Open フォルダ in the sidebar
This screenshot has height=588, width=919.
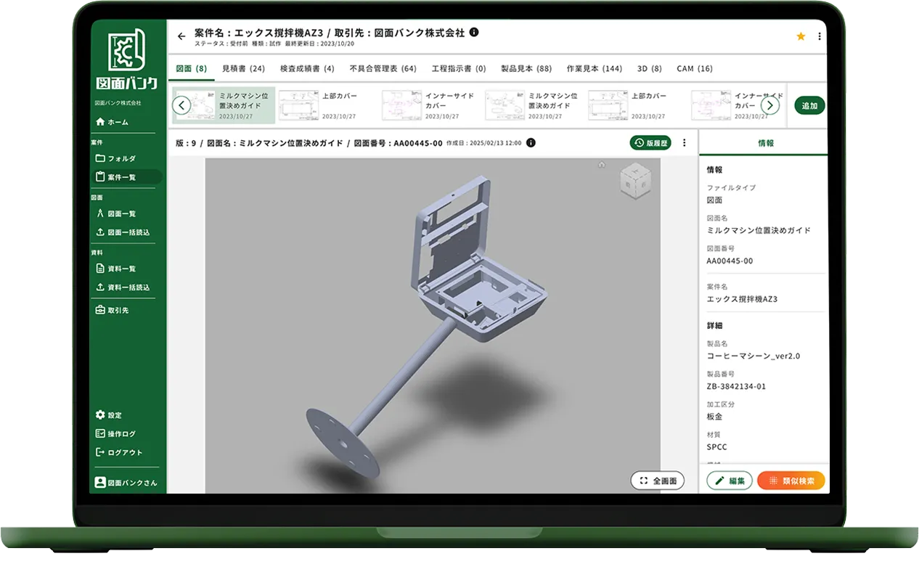click(115, 158)
